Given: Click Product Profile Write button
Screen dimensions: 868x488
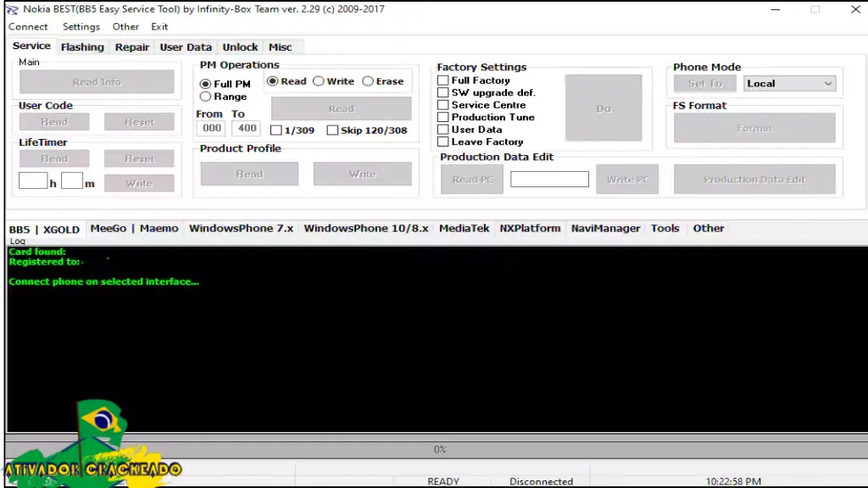Looking at the screenshot, I should click(363, 174).
